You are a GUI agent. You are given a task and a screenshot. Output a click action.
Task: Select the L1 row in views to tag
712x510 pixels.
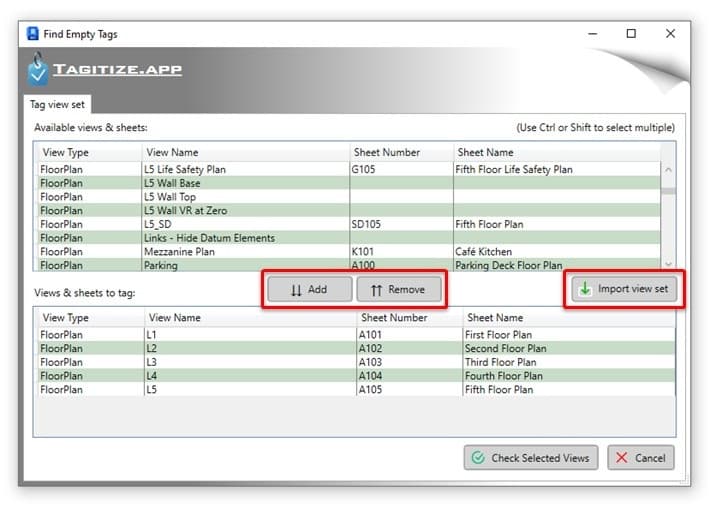(x=356, y=335)
